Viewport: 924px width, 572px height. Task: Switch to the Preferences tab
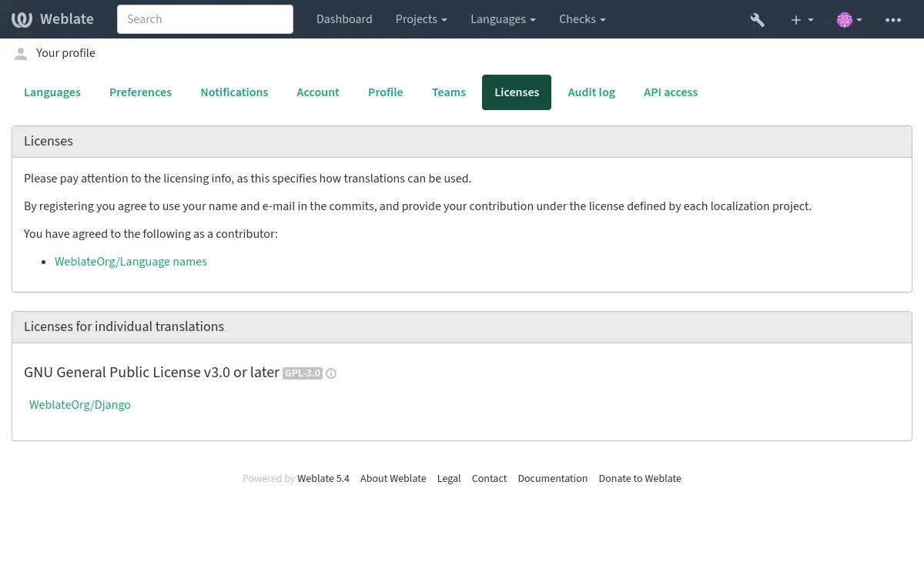(140, 92)
